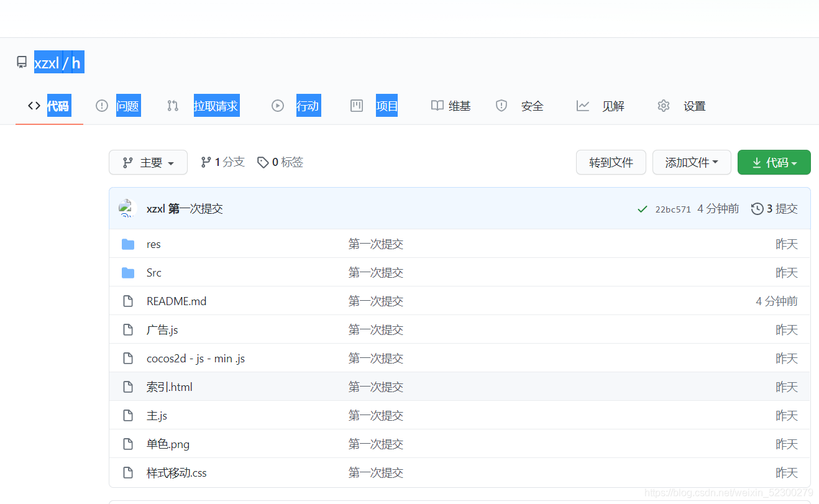Switch to the 维基 tab
The image size is (819, 504).
451,106
